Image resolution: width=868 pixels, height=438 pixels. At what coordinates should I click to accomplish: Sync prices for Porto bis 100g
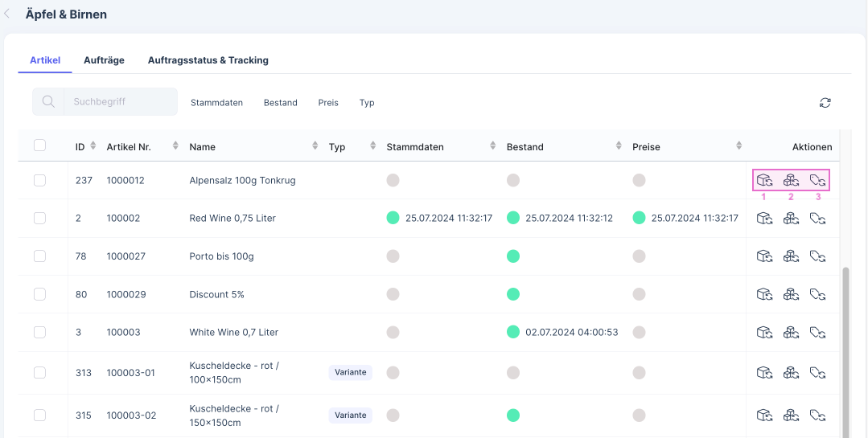pos(818,256)
